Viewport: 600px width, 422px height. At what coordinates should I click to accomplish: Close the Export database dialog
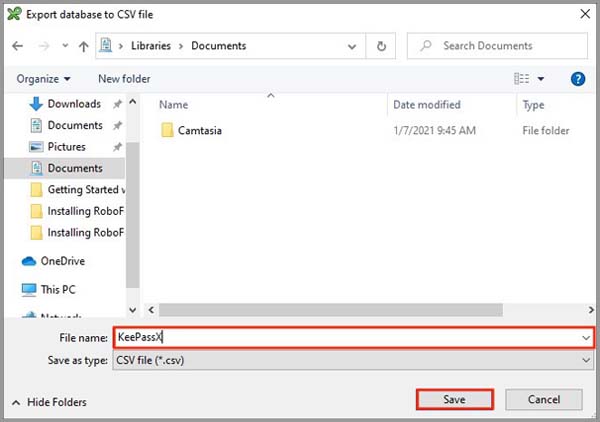point(585,14)
